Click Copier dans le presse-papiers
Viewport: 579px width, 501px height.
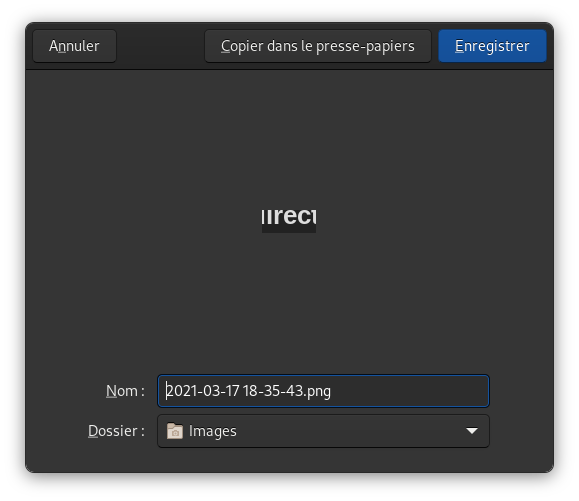point(318,46)
